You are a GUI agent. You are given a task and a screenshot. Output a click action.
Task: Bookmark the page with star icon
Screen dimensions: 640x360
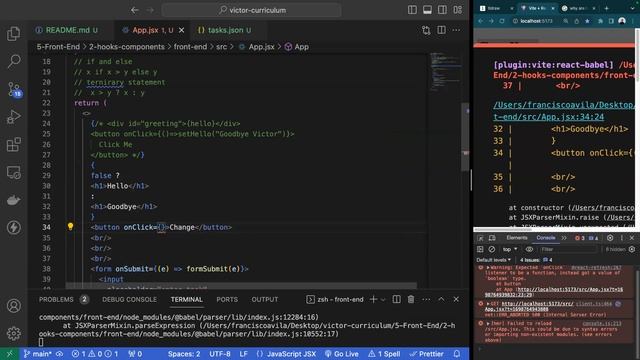click(x=587, y=21)
